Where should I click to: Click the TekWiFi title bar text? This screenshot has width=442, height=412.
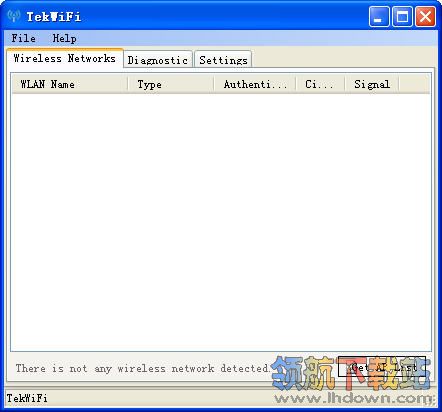pyautogui.click(x=54, y=17)
